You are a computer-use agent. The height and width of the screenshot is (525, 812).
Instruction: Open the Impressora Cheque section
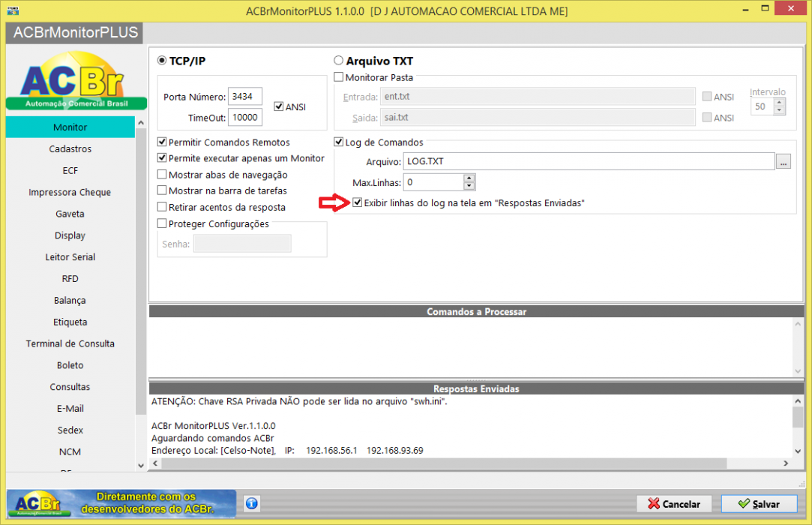[70, 192]
